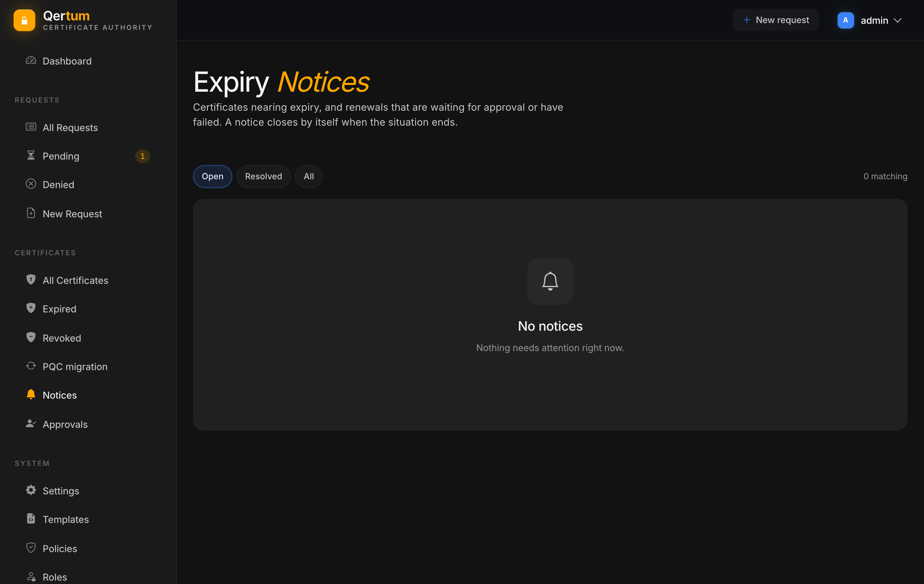Click the Policies shield-check icon
The height and width of the screenshot is (584, 924).
point(31,548)
